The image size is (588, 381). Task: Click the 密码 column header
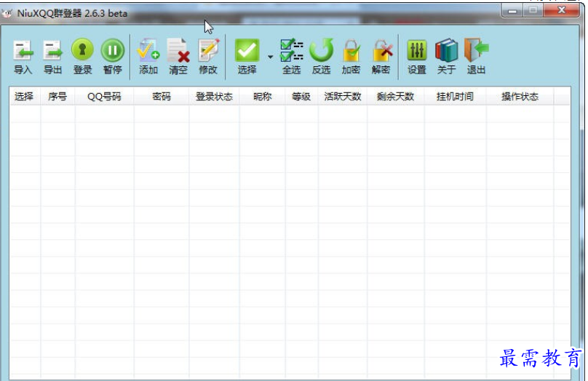tap(162, 97)
